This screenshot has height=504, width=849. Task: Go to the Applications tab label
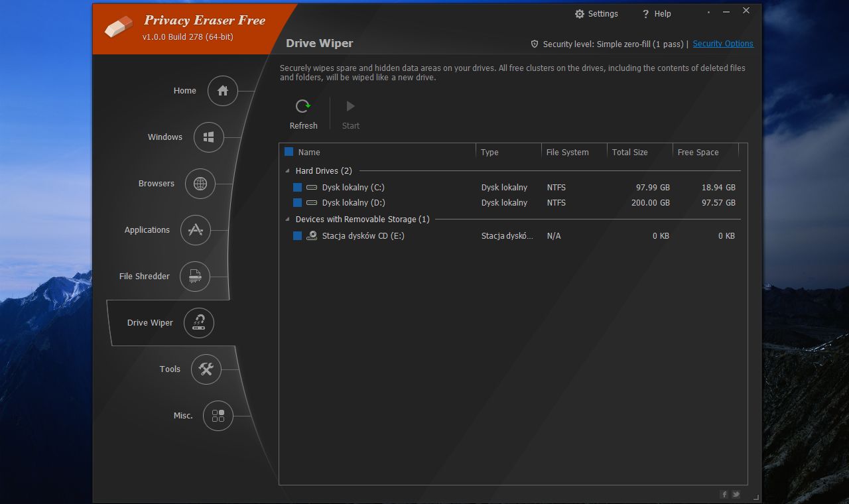(x=147, y=230)
